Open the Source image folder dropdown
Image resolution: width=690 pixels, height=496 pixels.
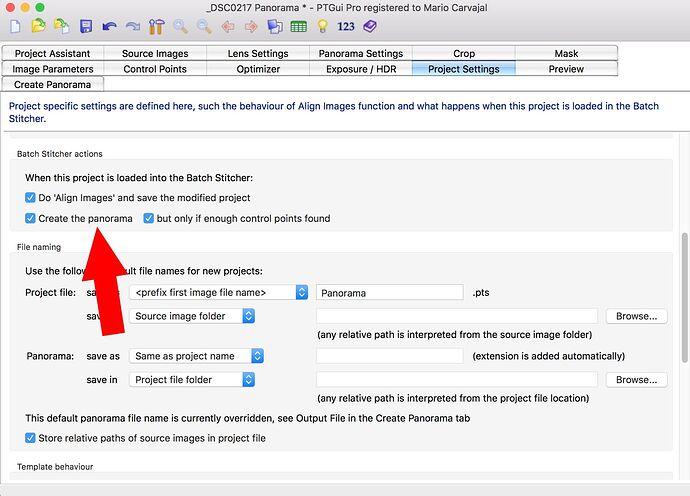pos(192,316)
